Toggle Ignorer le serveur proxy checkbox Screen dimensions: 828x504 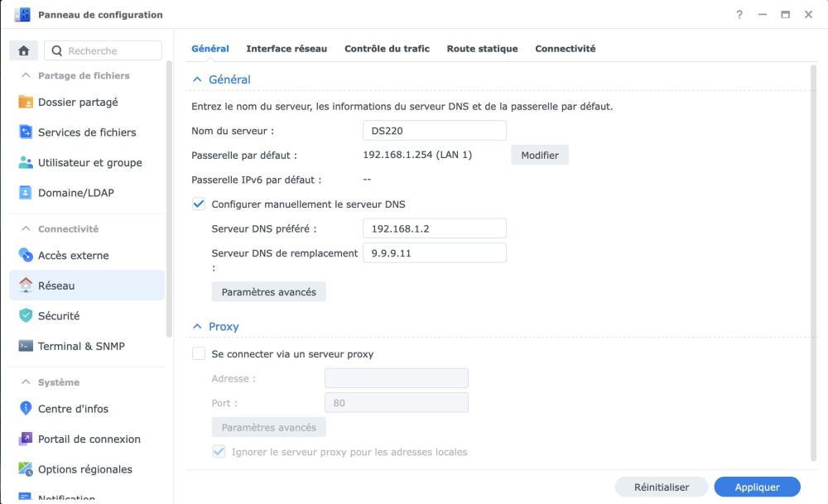(219, 452)
